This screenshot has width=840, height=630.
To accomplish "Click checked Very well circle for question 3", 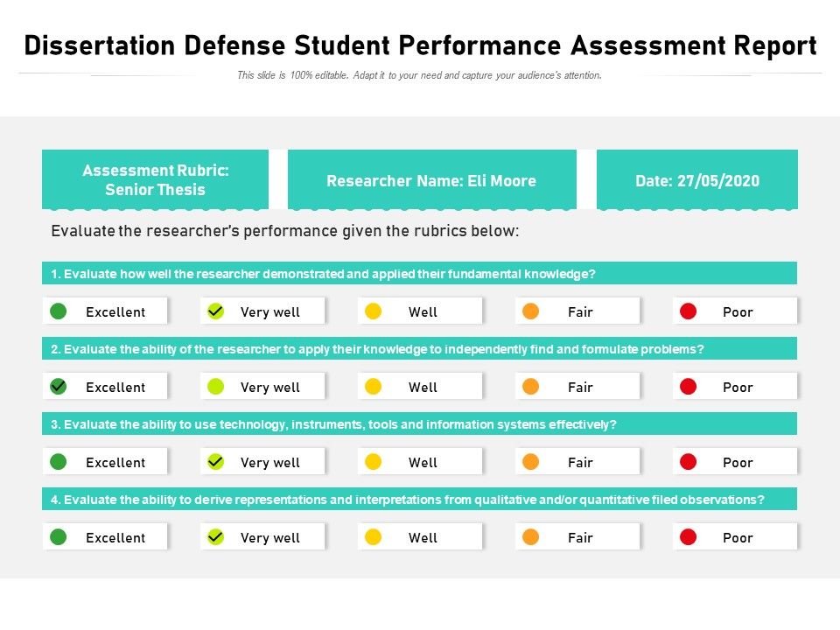I will (216, 461).
